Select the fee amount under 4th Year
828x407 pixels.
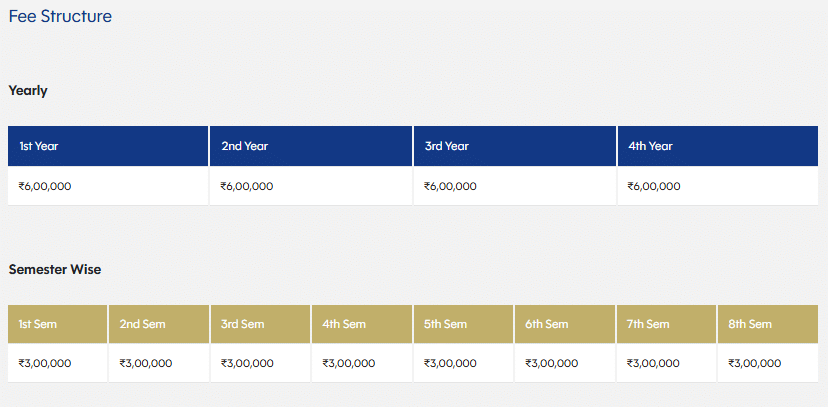[x=654, y=186]
